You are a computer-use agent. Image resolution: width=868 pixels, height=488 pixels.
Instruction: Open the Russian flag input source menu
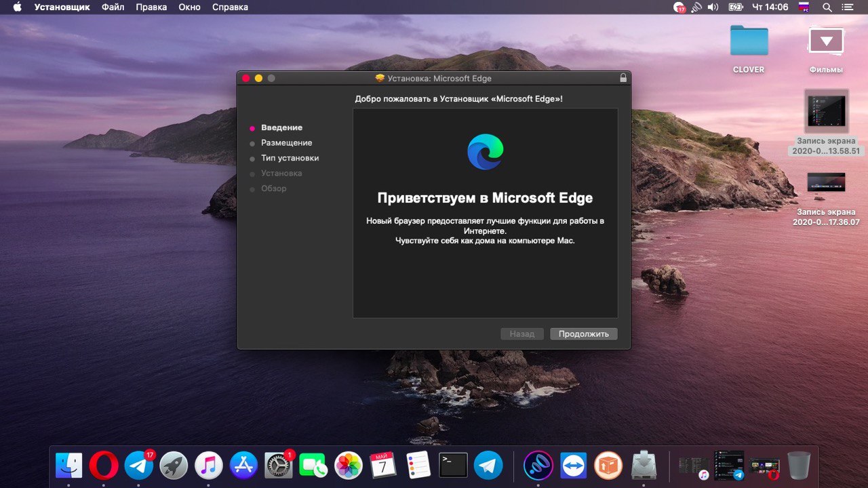[x=804, y=7]
